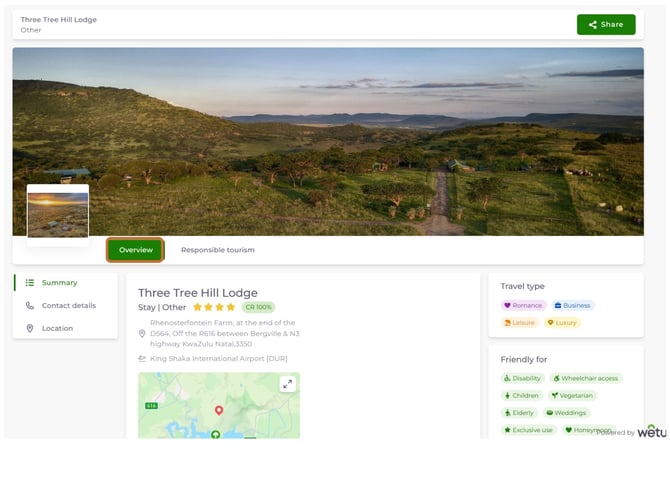Viewport: 670px width, 482px height.
Task: Click the pin icon beside Location
Action: point(29,328)
